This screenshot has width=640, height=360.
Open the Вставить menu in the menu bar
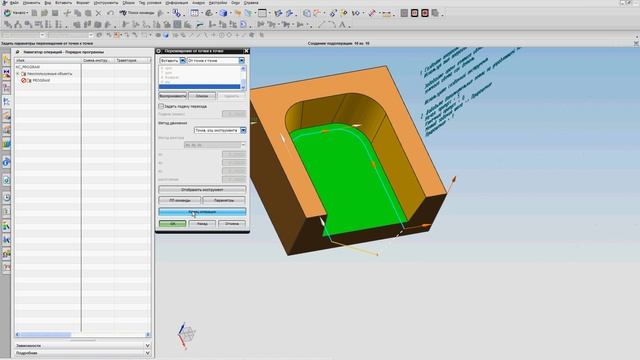pos(63,2)
